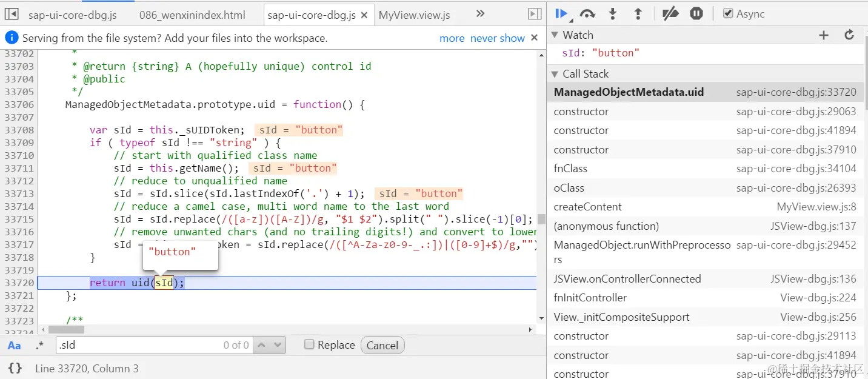The height and width of the screenshot is (379, 868).
Task: Click the 'more' link in banner
Action: (452, 38)
